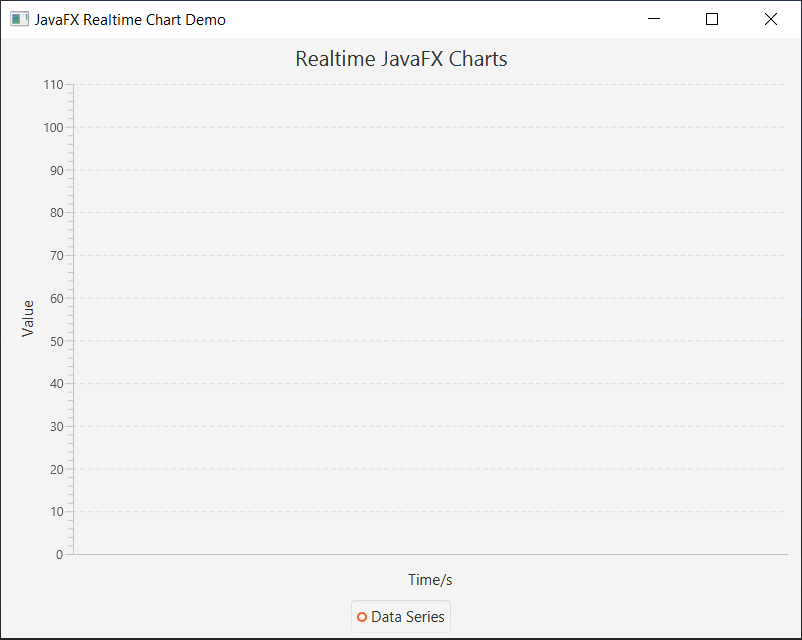Image resolution: width=802 pixels, height=640 pixels.
Task: Click the Value axis label
Action: point(28,319)
